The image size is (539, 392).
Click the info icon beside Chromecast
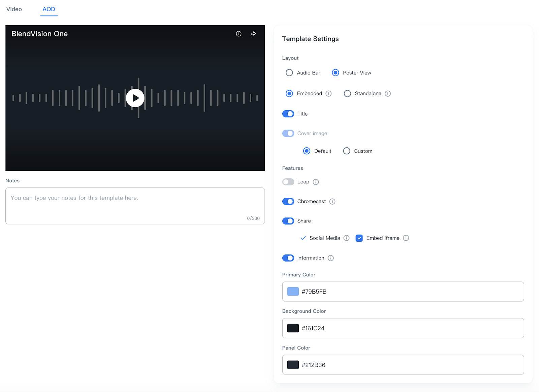(x=332, y=201)
